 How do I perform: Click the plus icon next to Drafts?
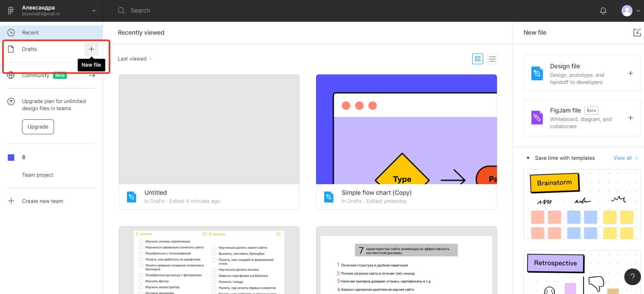coord(91,49)
